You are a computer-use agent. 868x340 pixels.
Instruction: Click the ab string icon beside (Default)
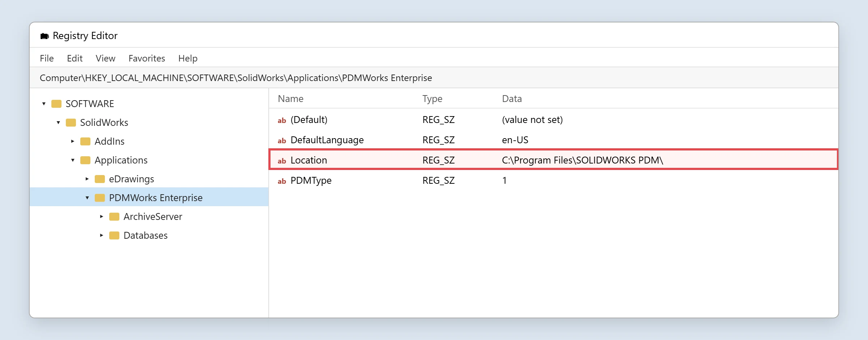[282, 120]
